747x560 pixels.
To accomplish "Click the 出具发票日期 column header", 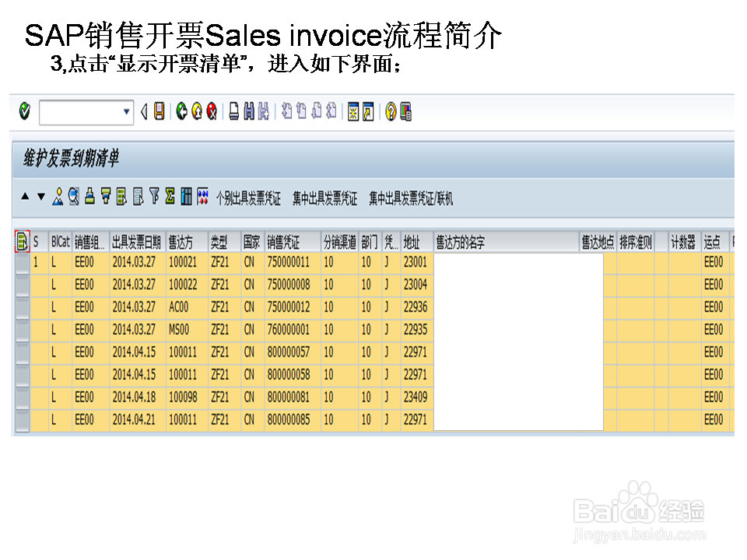I will tap(137, 242).
